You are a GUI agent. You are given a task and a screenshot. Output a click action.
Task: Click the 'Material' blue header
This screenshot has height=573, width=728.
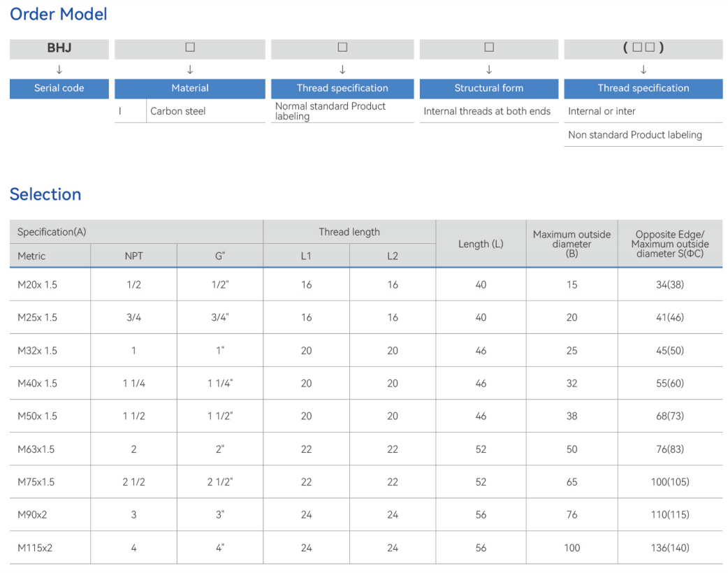190,88
